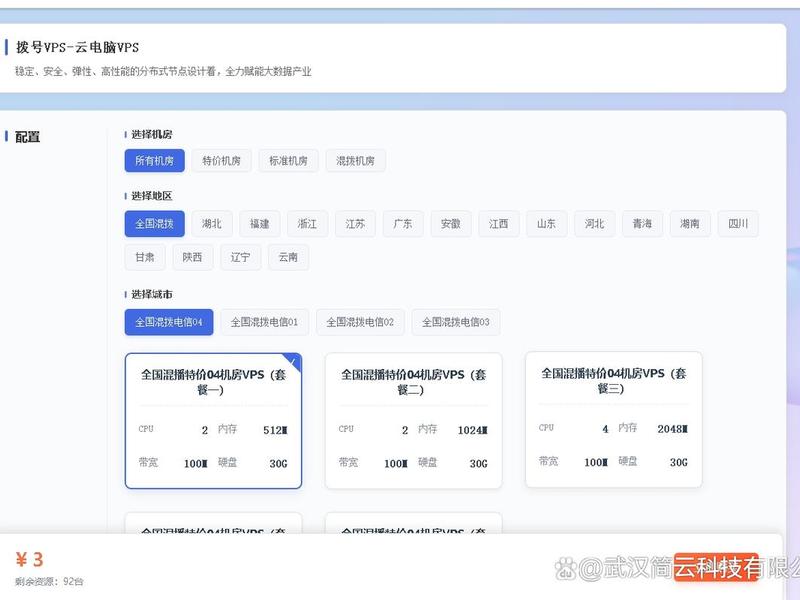Pick 四川 region
Screen dimensions: 800x600
click(x=738, y=224)
